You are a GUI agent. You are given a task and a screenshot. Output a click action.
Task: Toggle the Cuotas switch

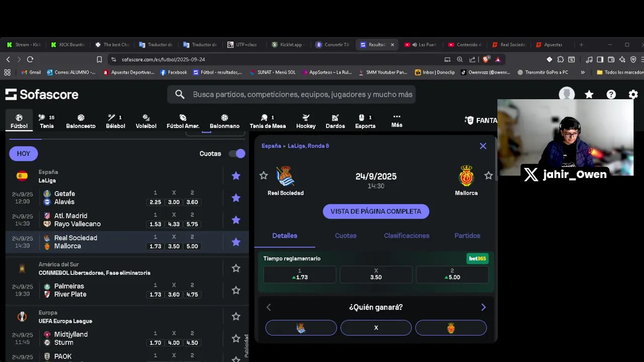pos(237,153)
